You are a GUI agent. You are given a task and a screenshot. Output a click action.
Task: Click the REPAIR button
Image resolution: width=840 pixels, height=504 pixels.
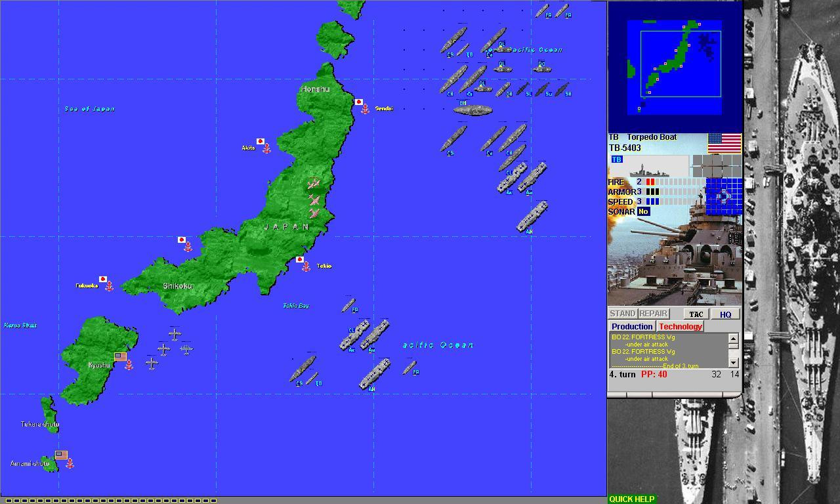654,314
